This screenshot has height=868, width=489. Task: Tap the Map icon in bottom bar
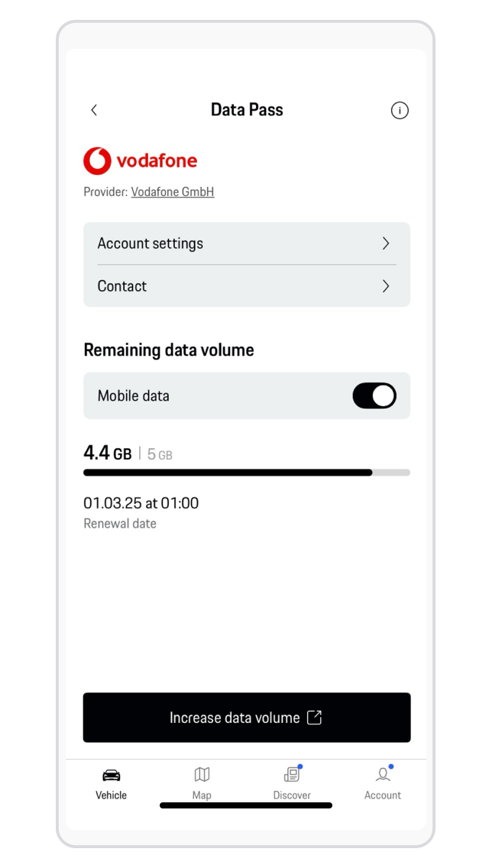click(x=202, y=776)
